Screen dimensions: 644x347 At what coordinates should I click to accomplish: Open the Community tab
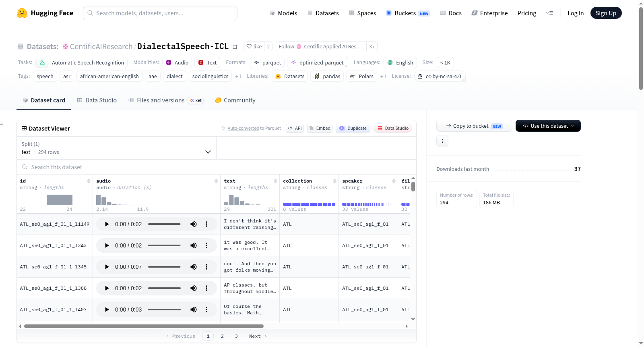point(235,100)
